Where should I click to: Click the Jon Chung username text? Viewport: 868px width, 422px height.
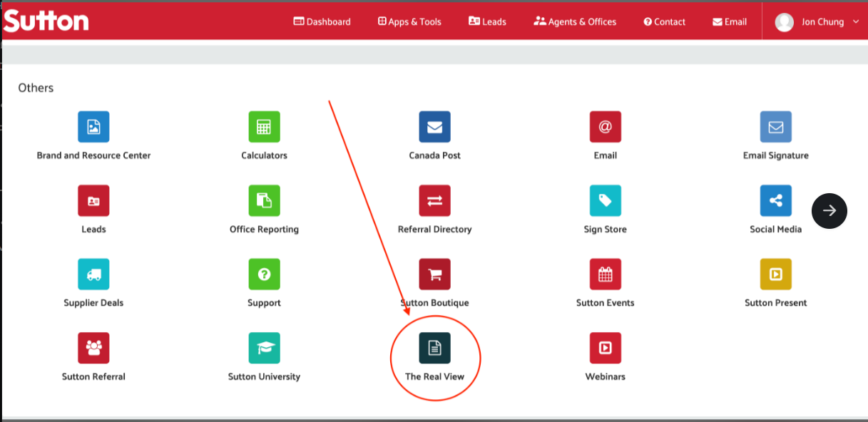point(822,22)
